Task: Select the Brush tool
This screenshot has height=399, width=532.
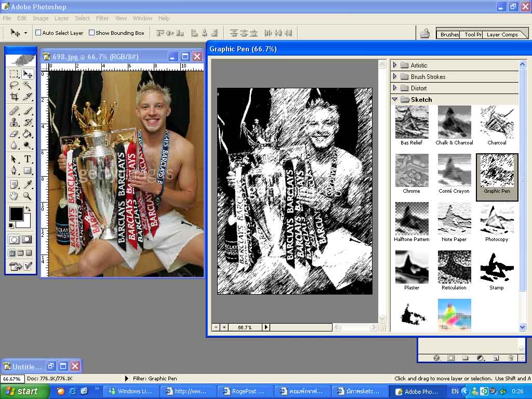Action: tap(27, 111)
